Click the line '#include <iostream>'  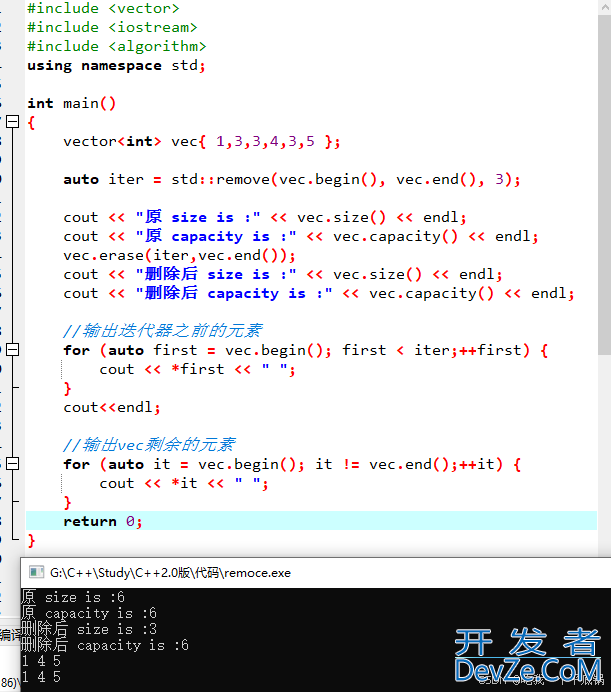(x=112, y=27)
